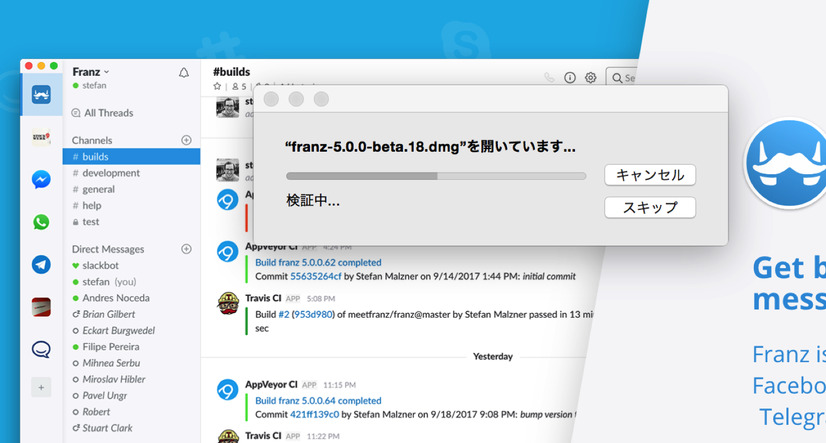Click the Franz mustache logo
The width and height of the screenshot is (826, 443).
tap(786, 163)
